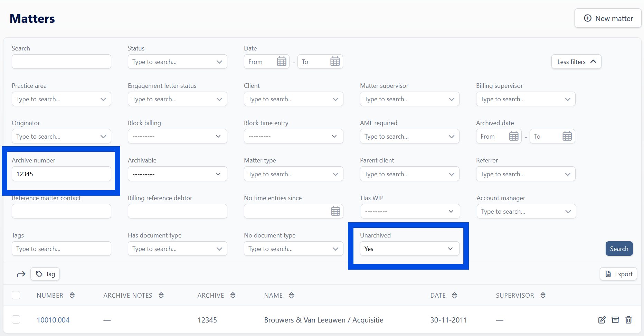The width and height of the screenshot is (644, 336).
Task: Expand the Has WIP dropdown
Action: pyautogui.click(x=410, y=211)
